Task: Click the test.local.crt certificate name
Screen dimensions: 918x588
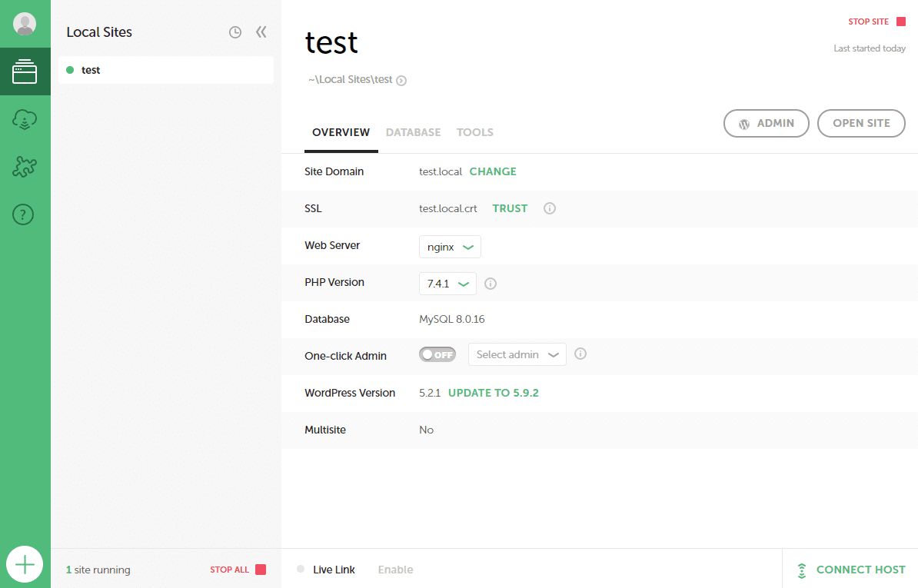Action: pos(448,208)
